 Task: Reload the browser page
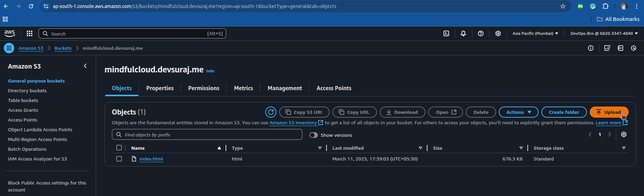[x=31, y=6]
